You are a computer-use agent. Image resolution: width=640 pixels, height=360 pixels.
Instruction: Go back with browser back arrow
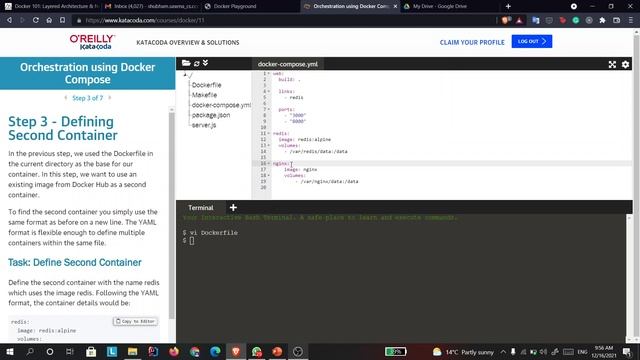pos(9,20)
